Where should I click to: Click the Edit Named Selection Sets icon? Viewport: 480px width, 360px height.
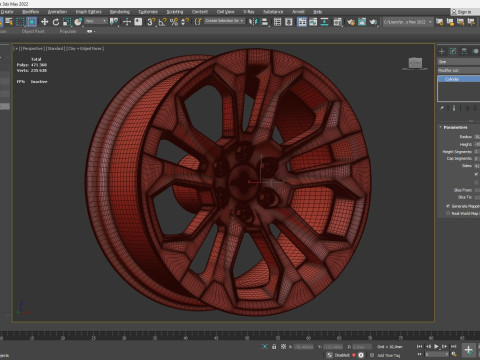198,22
